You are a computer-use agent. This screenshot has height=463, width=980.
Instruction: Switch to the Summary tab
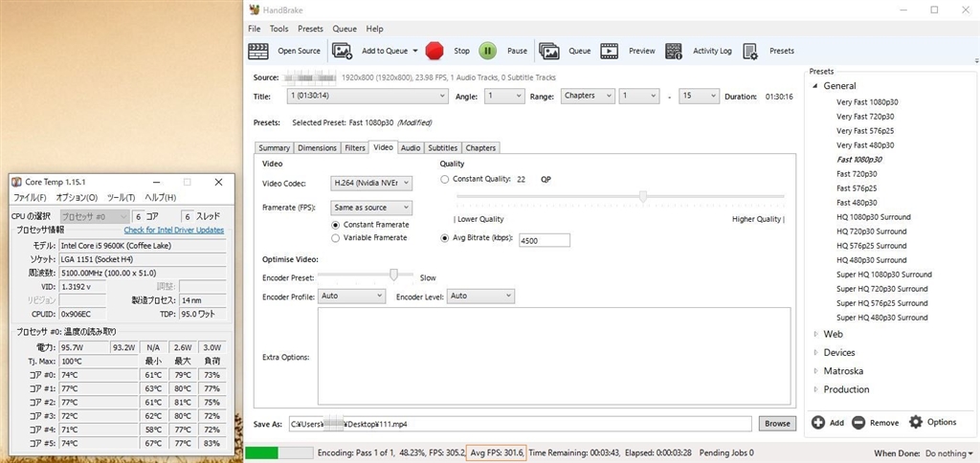tap(275, 148)
